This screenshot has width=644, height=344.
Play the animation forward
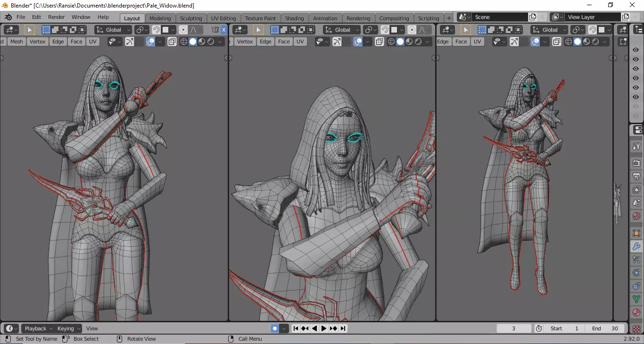pyautogui.click(x=324, y=328)
